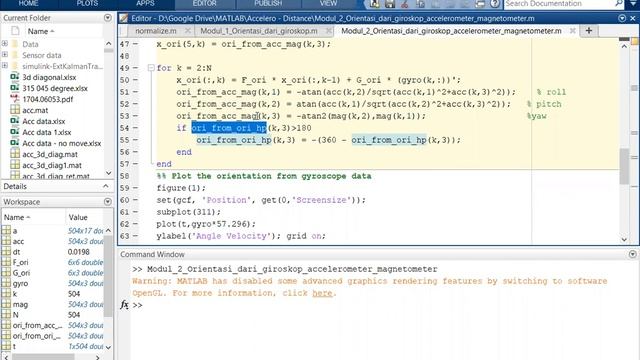This screenshot has height=360, width=640.
Task: Expand the simulink-ExtKalmanTra folder
Action: [x=4, y=65]
